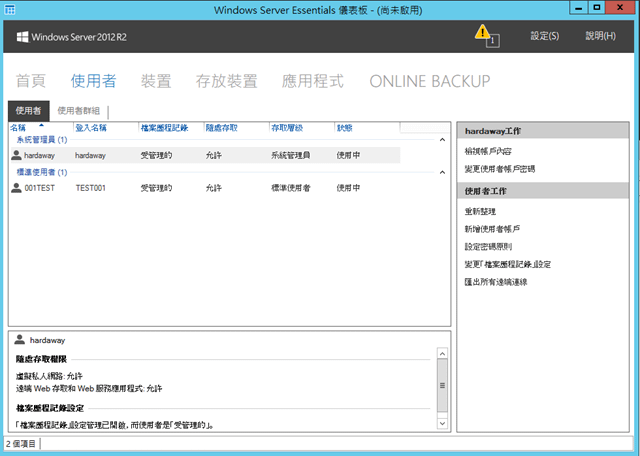Image resolution: width=640 pixels, height=456 pixels.
Task: Click the dashboard app icon in title bar
Action: click(9, 9)
